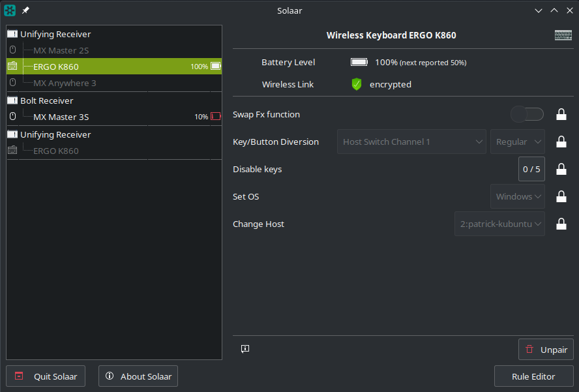Screen dimensions: 579x392
Task: Click the keyboard icon in device header
Action: click(563, 35)
